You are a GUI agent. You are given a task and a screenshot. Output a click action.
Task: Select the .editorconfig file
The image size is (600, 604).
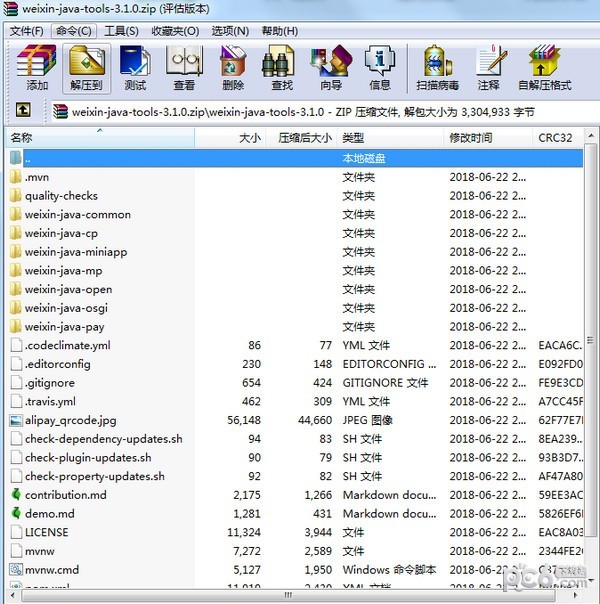coord(58,364)
